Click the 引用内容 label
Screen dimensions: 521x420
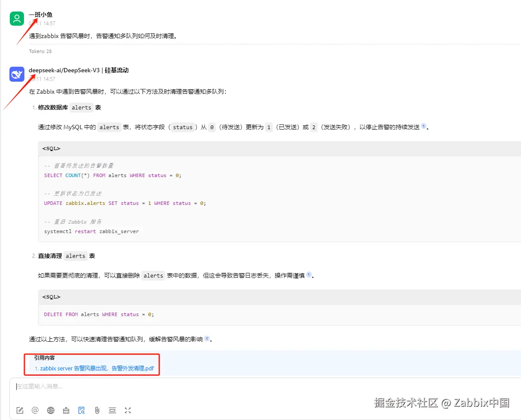coord(45,358)
